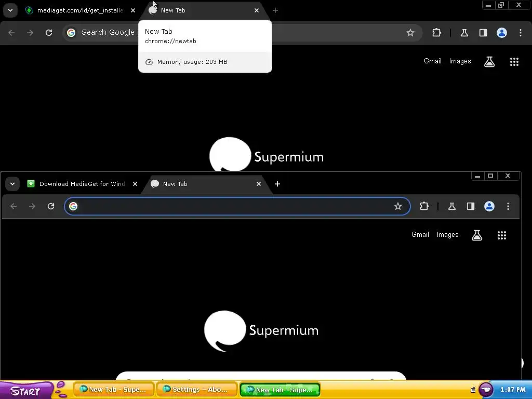Close New Tab in front window

pos(259,184)
